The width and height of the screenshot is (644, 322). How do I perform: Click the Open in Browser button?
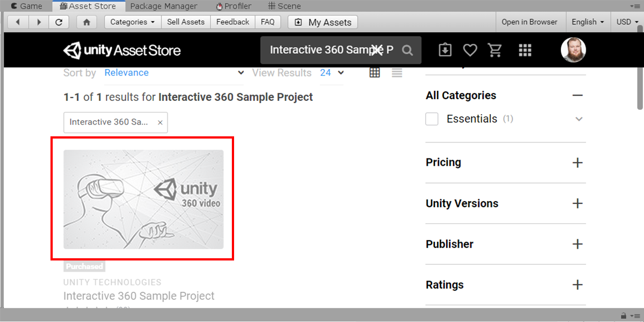[x=529, y=22]
